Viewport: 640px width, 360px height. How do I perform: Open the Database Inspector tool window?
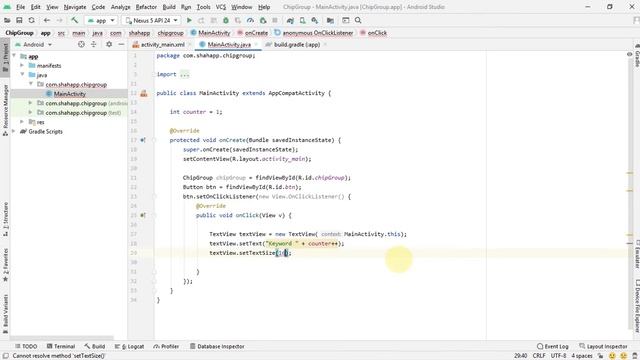(217, 346)
